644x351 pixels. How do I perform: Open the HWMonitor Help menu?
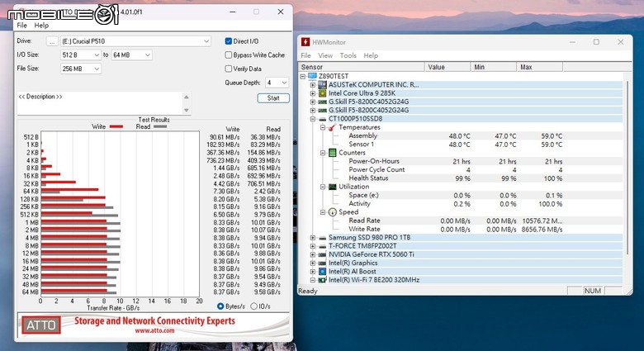[x=371, y=55]
